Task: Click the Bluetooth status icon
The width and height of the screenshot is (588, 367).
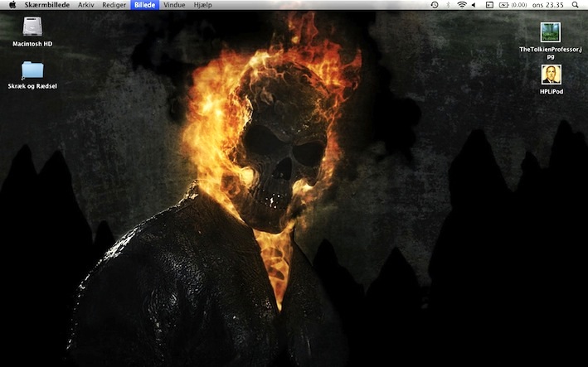Action: (x=448, y=5)
